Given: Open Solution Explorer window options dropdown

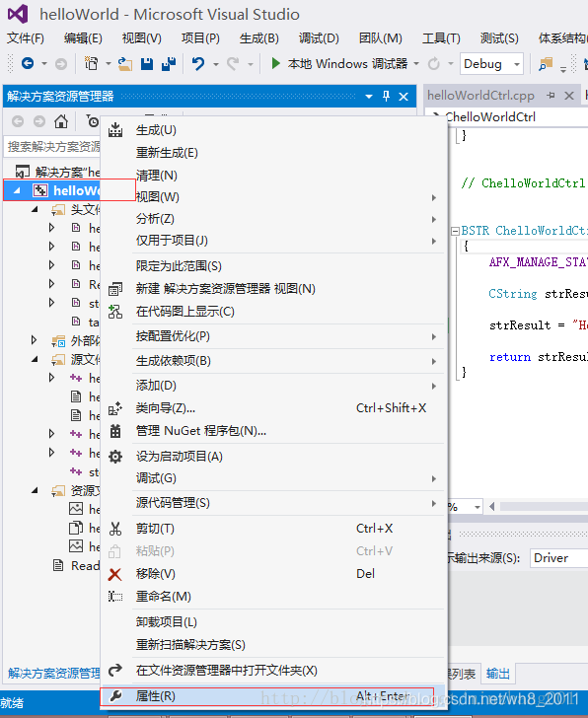Looking at the screenshot, I should [369, 97].
